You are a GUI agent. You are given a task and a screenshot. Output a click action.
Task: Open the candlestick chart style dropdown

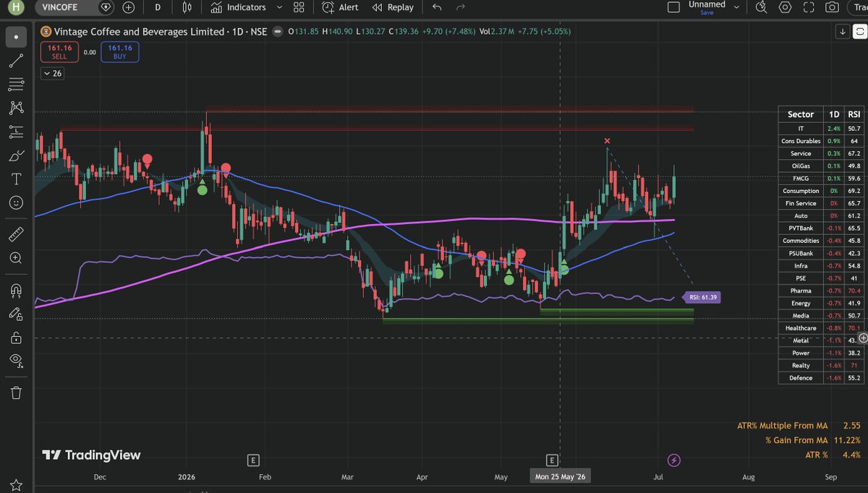187,7
